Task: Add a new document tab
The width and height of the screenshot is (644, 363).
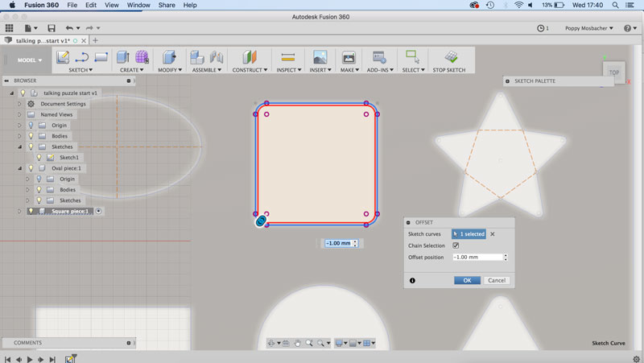Action: [x=95, y=40]
